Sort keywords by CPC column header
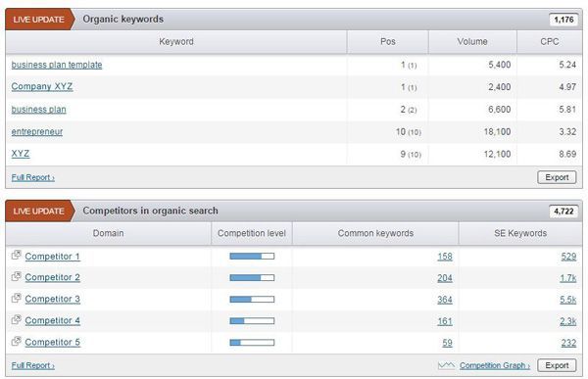588x379 pixels. click(x=550, y=41)
